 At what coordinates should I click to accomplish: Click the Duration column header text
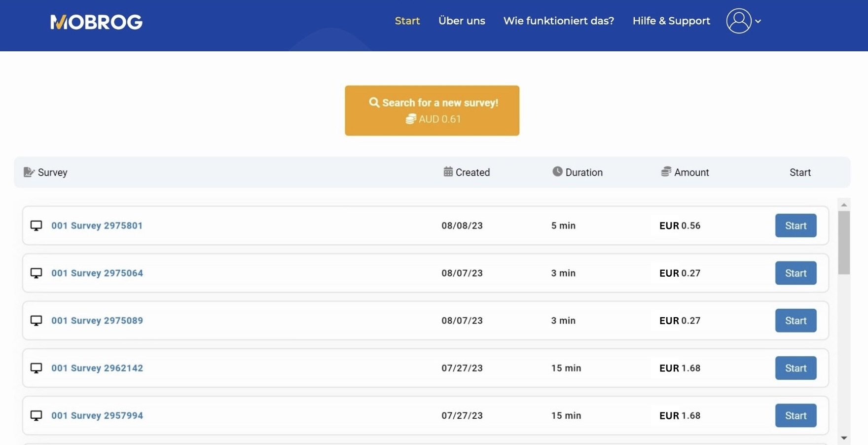pos(584,172)
